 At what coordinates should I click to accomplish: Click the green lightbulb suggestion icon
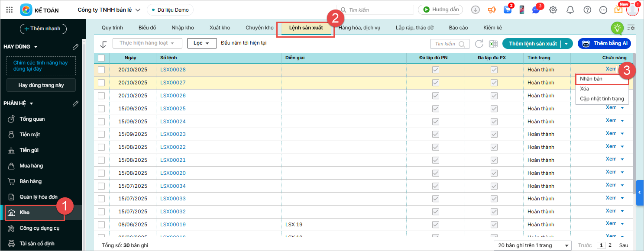[617, 28]
